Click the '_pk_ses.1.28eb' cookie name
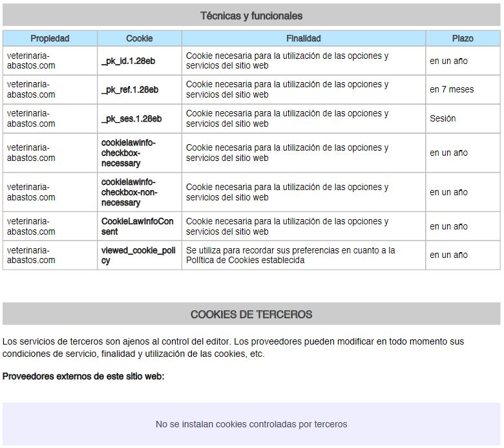The height and width of the screenshot is (448, 504). [x=131, y=119]
